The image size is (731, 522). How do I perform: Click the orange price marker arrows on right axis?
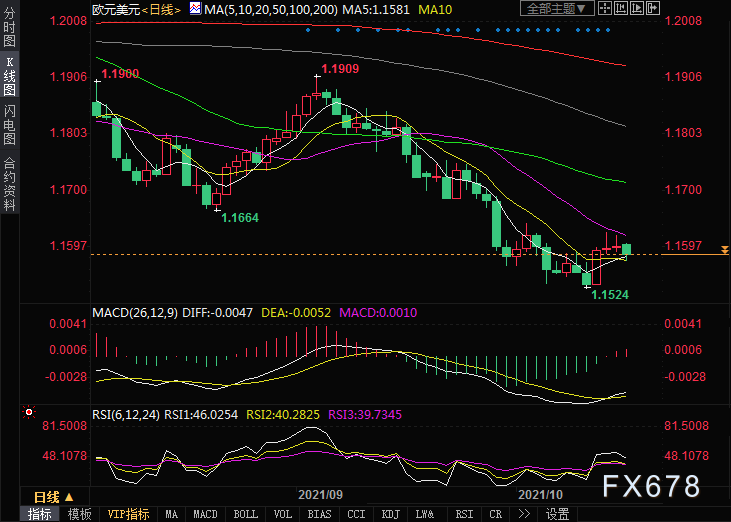724,250
